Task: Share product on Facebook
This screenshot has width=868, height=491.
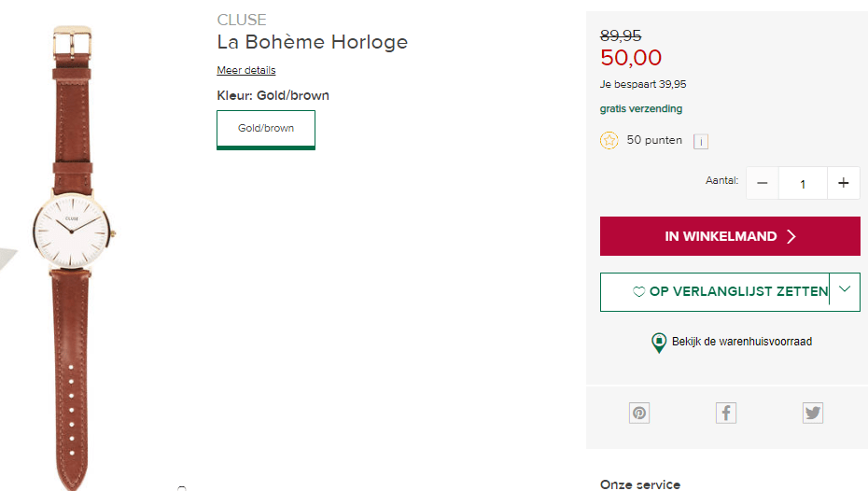Action: (x=726, y=413)
